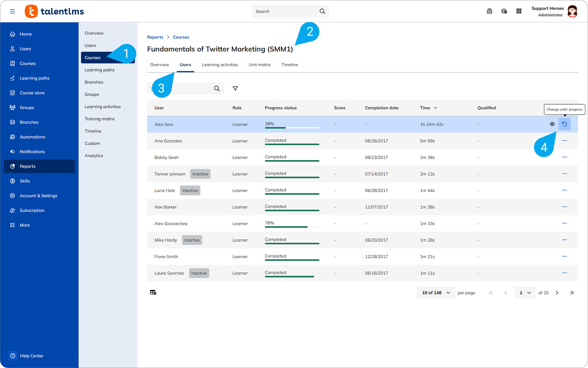This screenshot has width=588, height=368.
Task: Click the user search input field
Action: pyautogui.click(x=185, y=88)
